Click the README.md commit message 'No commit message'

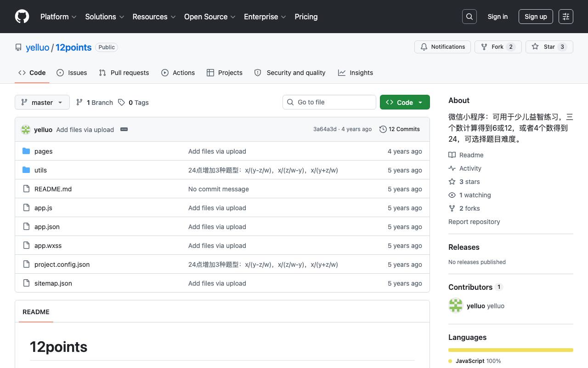(x=219, y=189)
